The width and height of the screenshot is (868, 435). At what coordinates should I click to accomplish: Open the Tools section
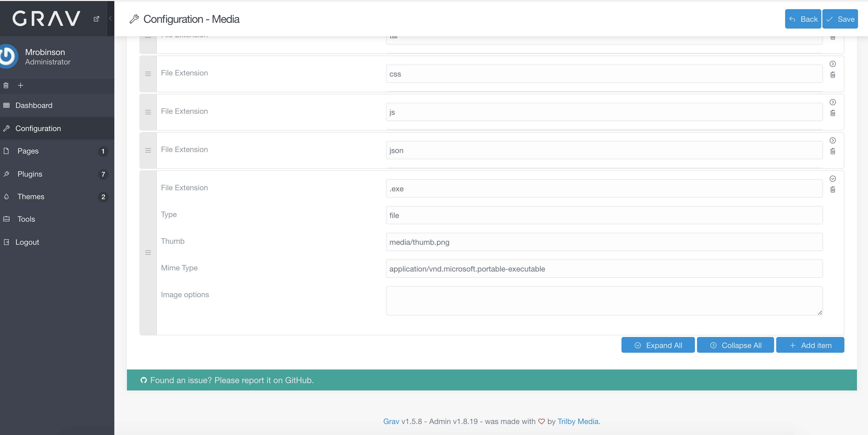(x=57, y=219)
